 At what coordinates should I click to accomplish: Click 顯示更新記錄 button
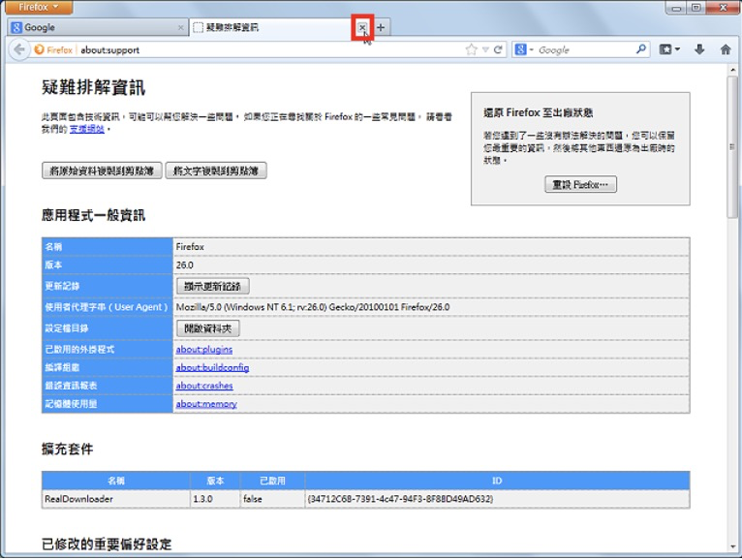[x=213, y=287]
